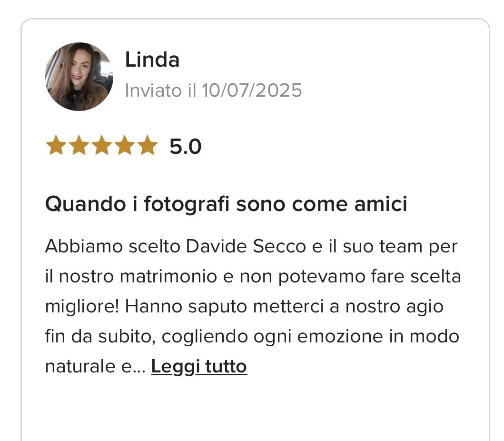Click the fourth gold rating star
The width and height of the screenshot is (504, 441).
[125, 145]
